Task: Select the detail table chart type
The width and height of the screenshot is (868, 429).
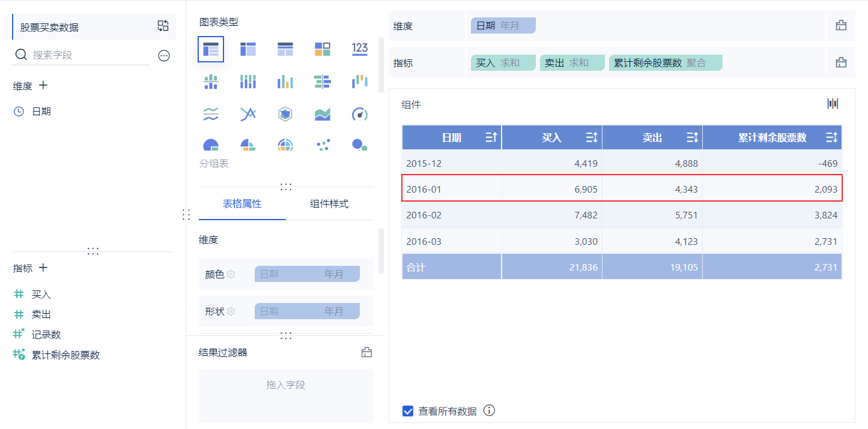Action: coord(285,50)
